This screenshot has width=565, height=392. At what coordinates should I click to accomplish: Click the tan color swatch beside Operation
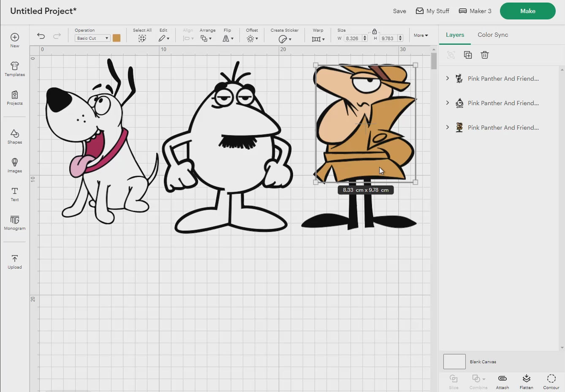(x=117, y=38)
